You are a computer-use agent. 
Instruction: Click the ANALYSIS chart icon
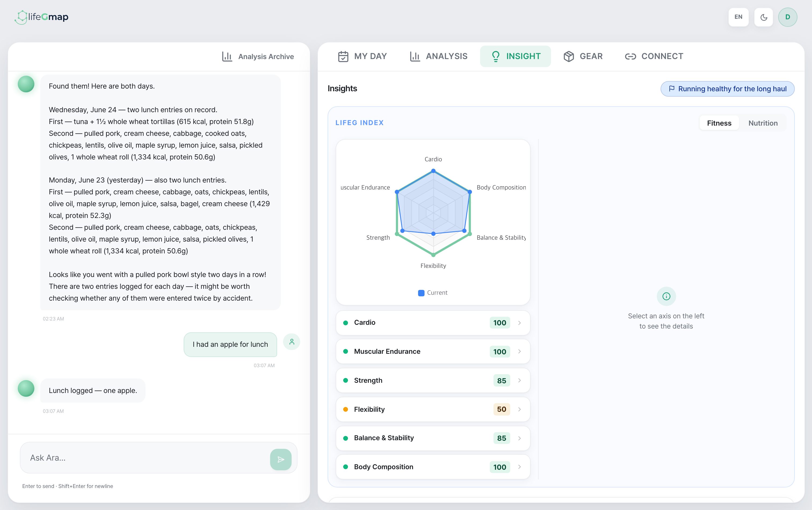[x=415, y=56]
